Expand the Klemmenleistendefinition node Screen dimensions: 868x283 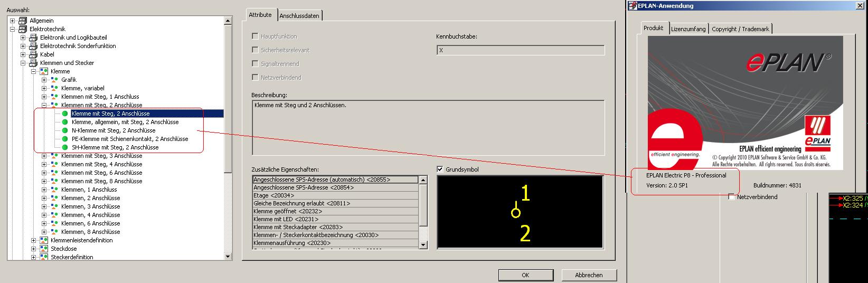34,240
